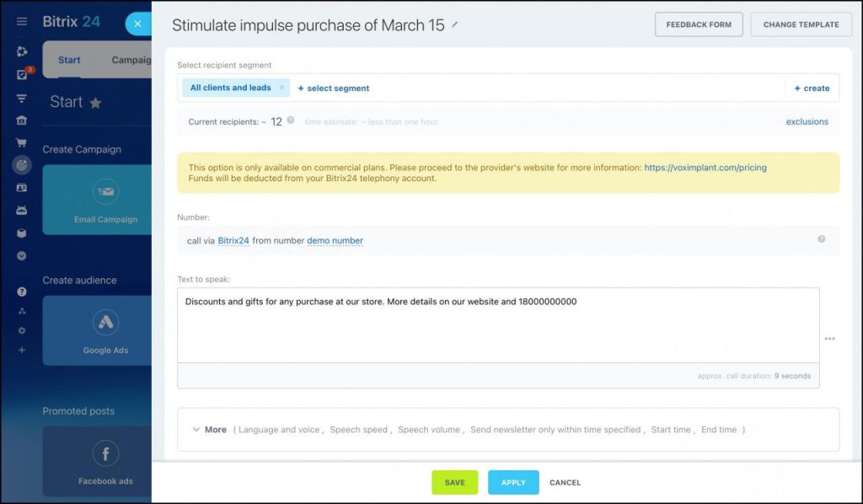
Task: Click the plus icon in the sidebar
Action: coord(22,350)
